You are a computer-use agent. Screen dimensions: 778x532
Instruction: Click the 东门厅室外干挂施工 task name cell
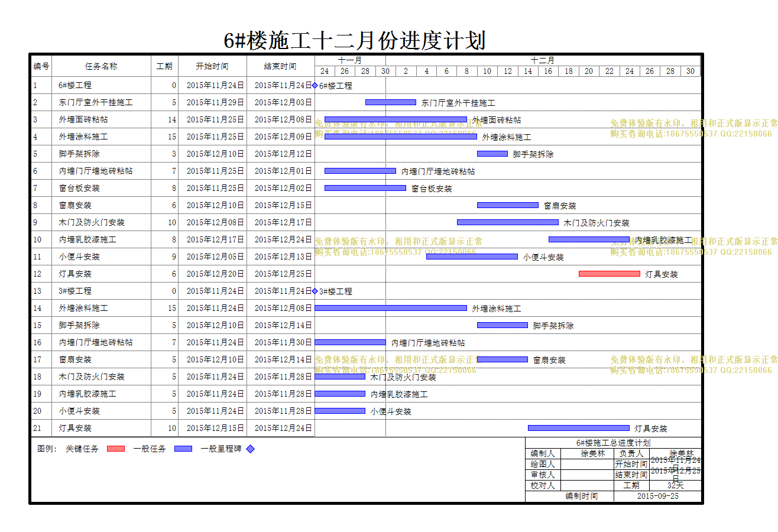(101, 102)
